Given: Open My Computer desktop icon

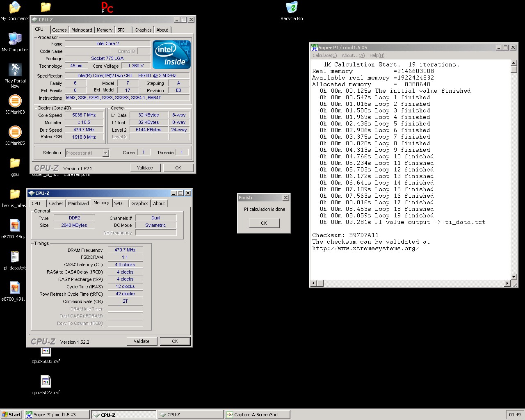Looking at the screenshot, I should click(x=15, y=42).
